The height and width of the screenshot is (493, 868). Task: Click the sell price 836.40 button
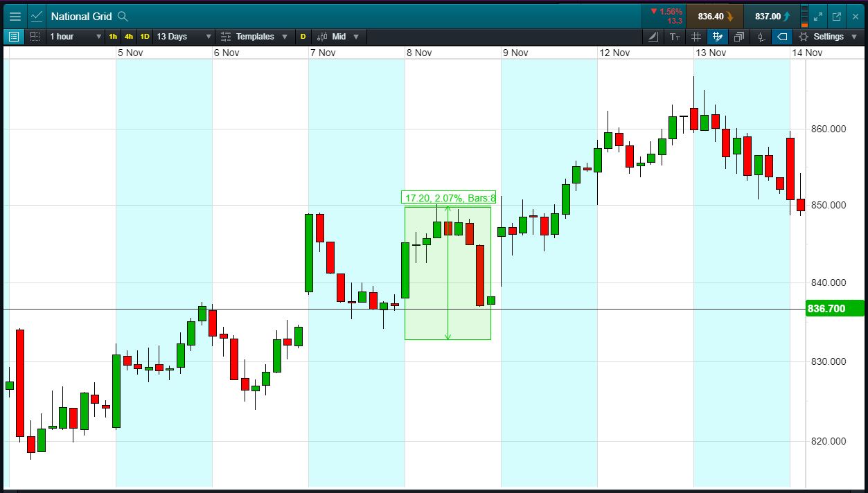[715, 16]
